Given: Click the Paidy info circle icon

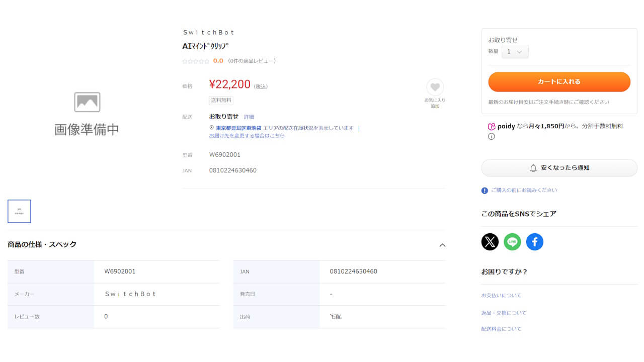Looking at the screenshot, I should (492, 136).
